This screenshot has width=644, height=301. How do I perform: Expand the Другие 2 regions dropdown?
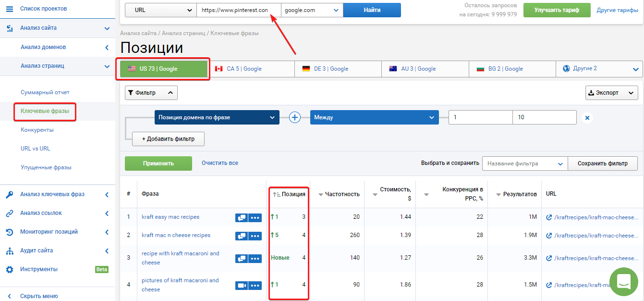(599, 69)
